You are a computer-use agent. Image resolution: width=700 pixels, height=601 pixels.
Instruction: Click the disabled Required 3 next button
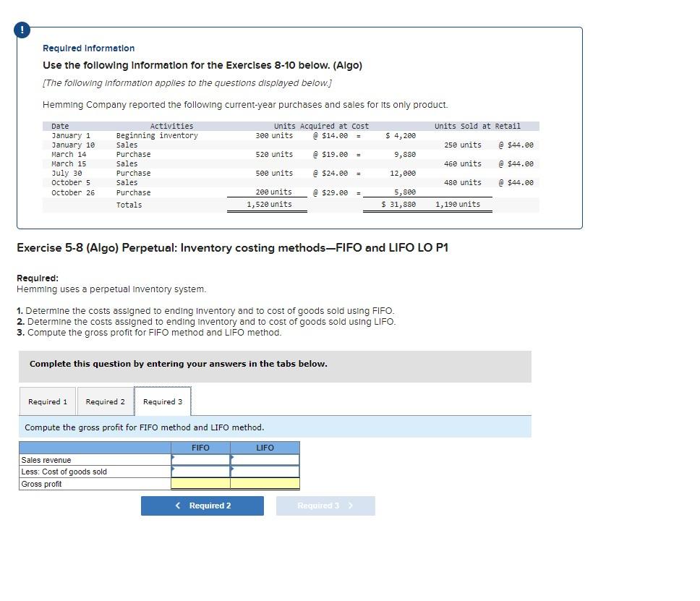[x=325, y=506]
